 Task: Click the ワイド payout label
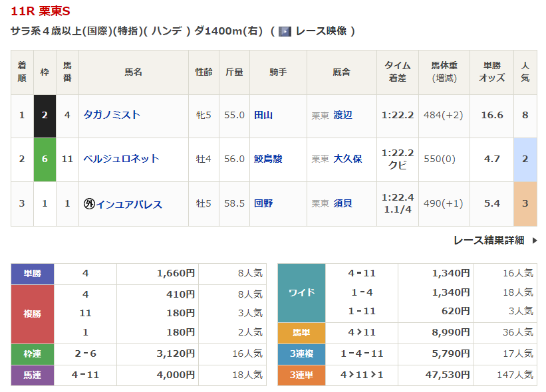(x=301, y=292)
